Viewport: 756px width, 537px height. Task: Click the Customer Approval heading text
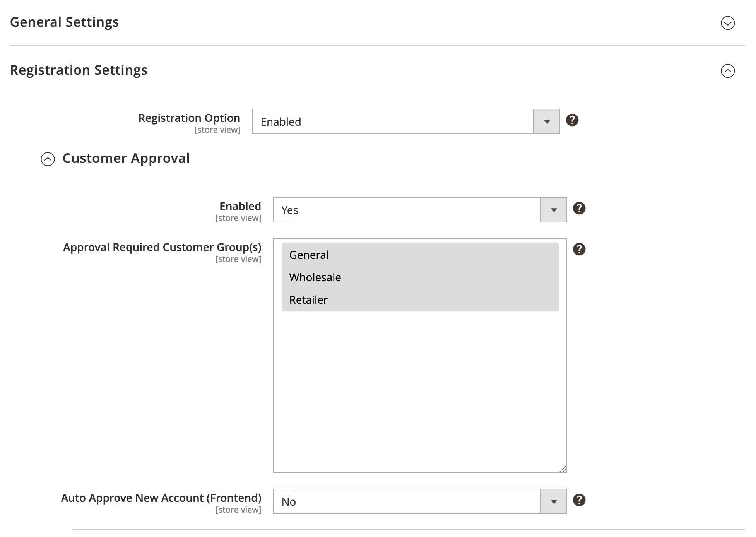(126, 158)
